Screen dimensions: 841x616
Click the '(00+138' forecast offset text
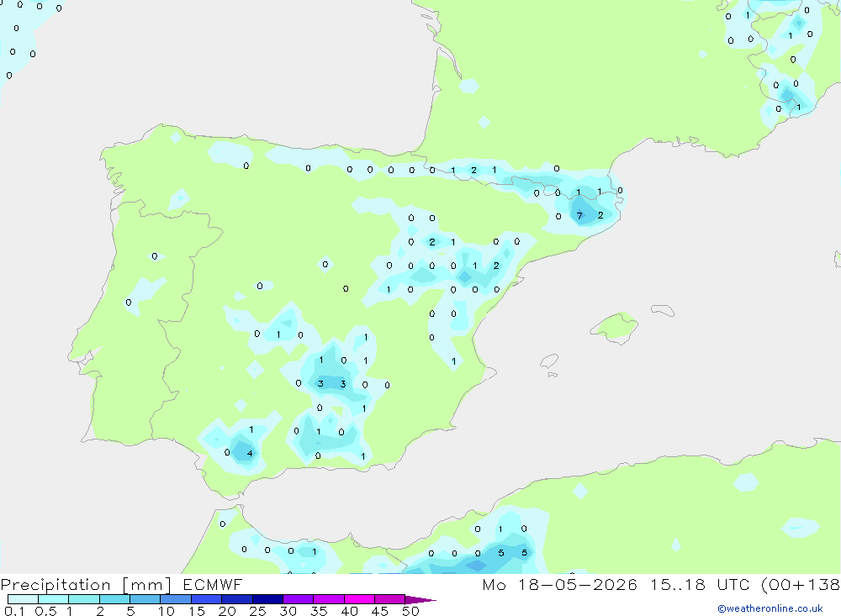click(801, 584)
